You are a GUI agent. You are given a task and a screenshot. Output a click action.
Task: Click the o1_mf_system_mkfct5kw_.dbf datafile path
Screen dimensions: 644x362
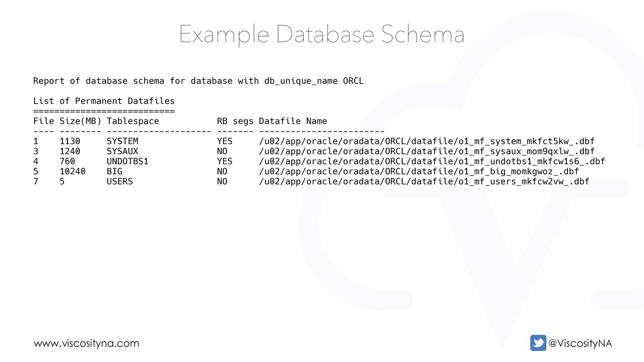coord(427,141)
